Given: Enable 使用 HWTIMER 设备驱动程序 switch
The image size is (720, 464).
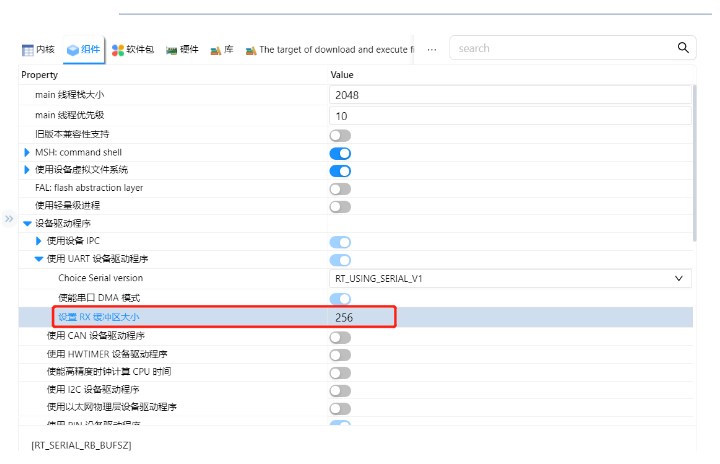Looking at the screenshot, I should [x=340, y=355].
